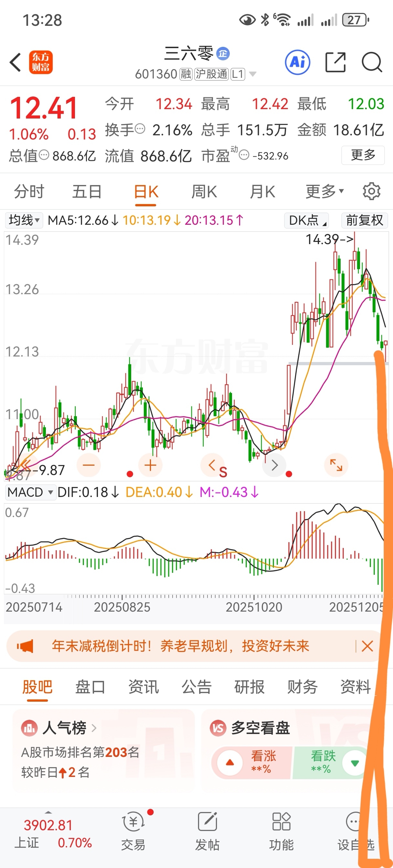Screen dimensions: 393x868
Task: Open the 上证 3902.81 index bar
Action: tap(53, 834)
